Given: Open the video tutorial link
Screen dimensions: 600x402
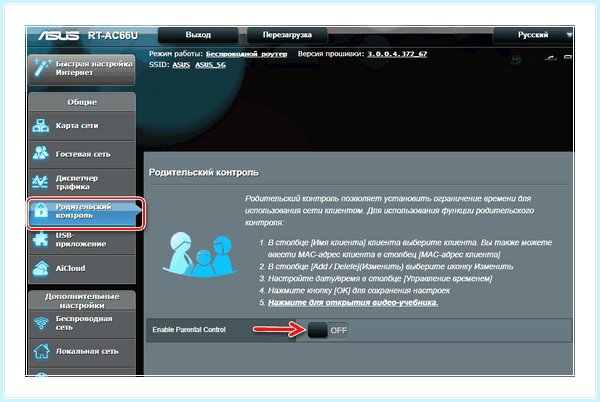Looking at the screenshot, I should pos(353,303).
